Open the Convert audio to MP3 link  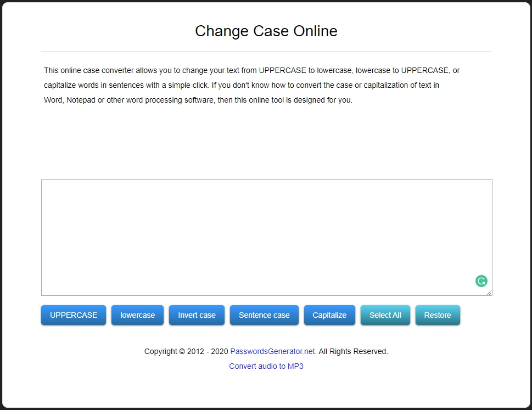point(266,366)
